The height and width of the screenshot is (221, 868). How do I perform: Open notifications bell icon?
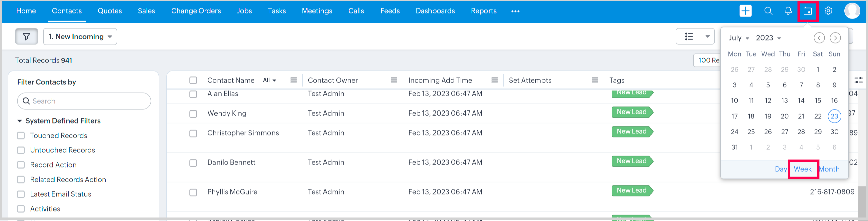point(788,11)
